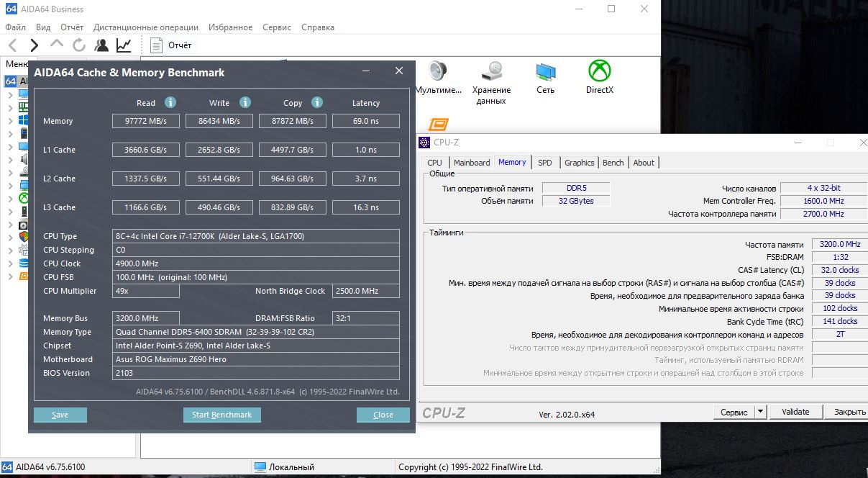The height and width of the screenshot is (478, 868).
Task: Switch to the Bench tab in CPU-Z
Action: [613, 163]
